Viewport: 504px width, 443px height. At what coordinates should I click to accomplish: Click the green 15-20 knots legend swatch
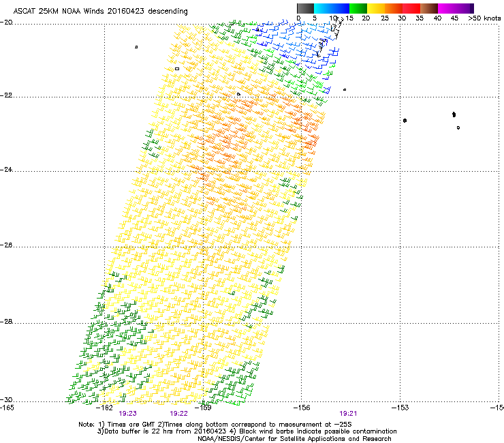pos(358,8)
